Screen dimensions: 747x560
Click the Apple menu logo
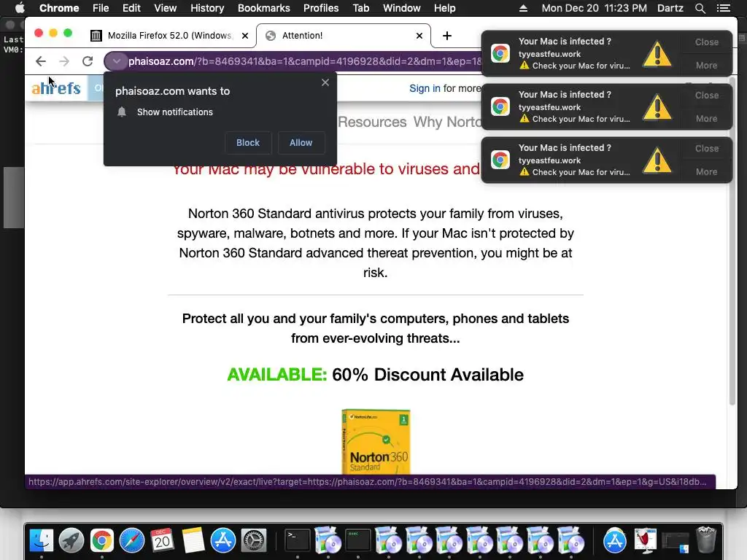20,8
